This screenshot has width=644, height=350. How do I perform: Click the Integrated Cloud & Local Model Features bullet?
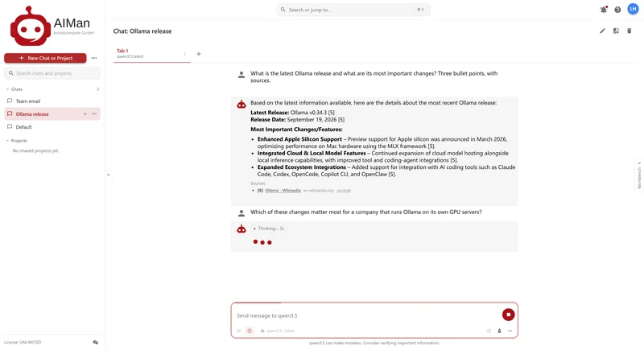383,157
